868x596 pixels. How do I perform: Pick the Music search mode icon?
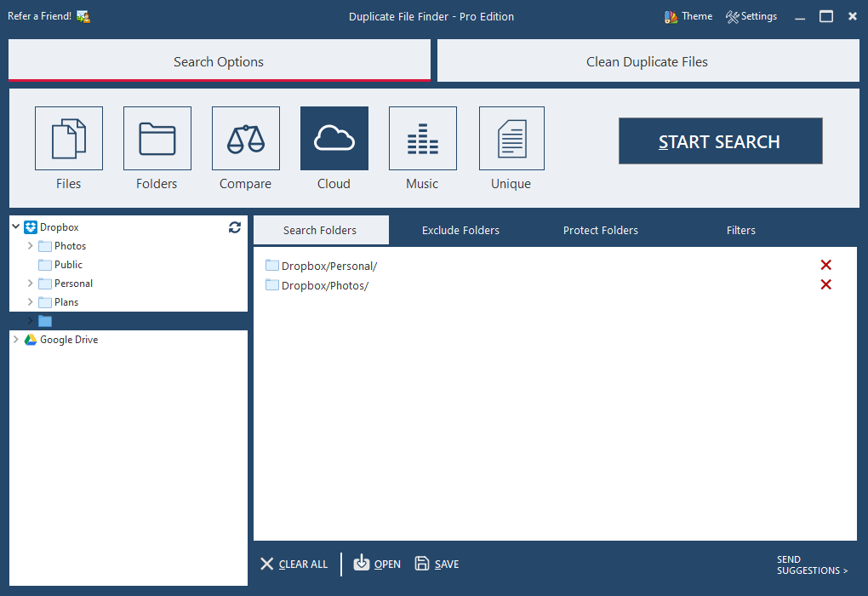(423, 139)
